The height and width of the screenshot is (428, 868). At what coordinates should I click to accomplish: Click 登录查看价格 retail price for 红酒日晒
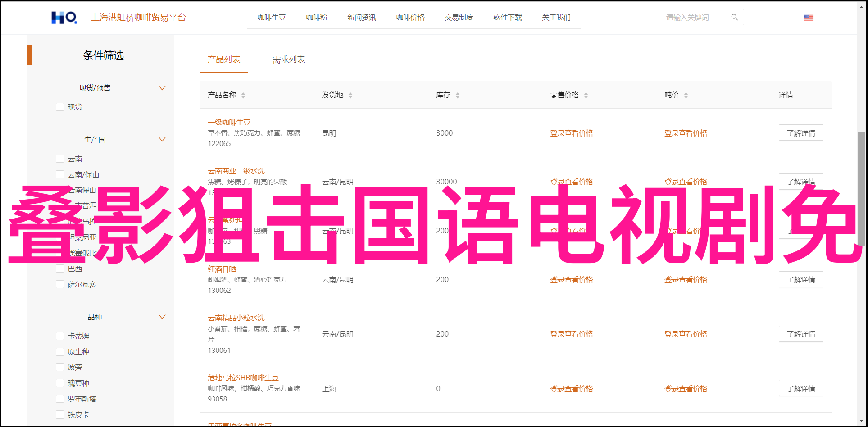571,279
